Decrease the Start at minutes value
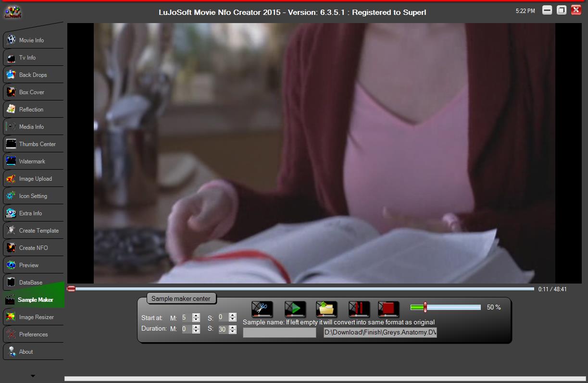588x383 pixels. (196, 320)
